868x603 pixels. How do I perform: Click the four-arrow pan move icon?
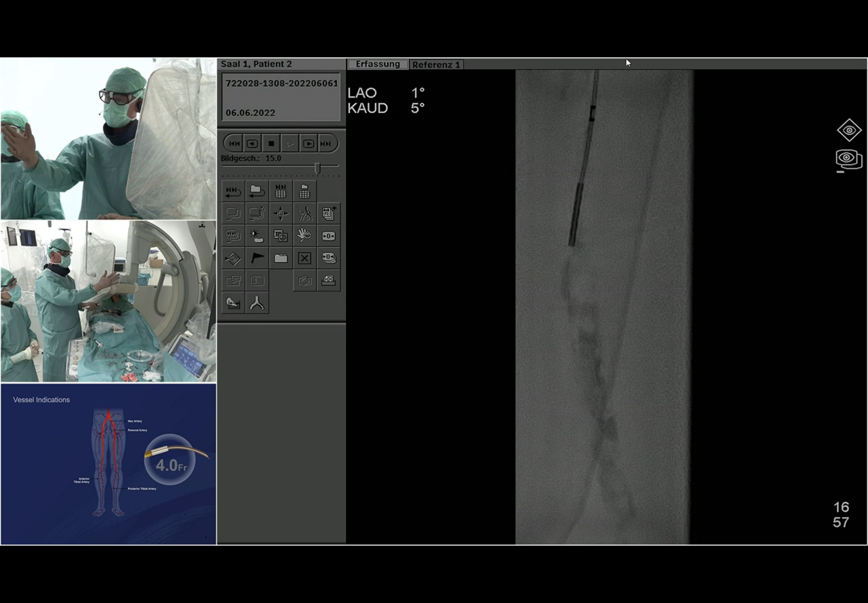[x=281, y=214]
